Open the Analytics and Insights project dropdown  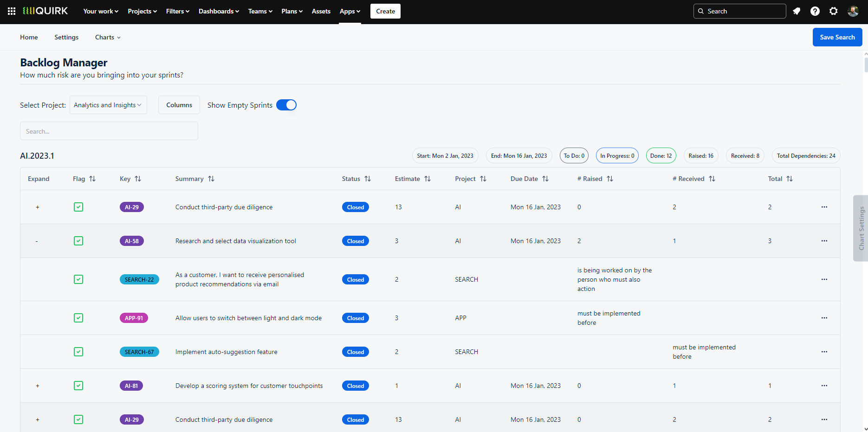tap(108, 105)
